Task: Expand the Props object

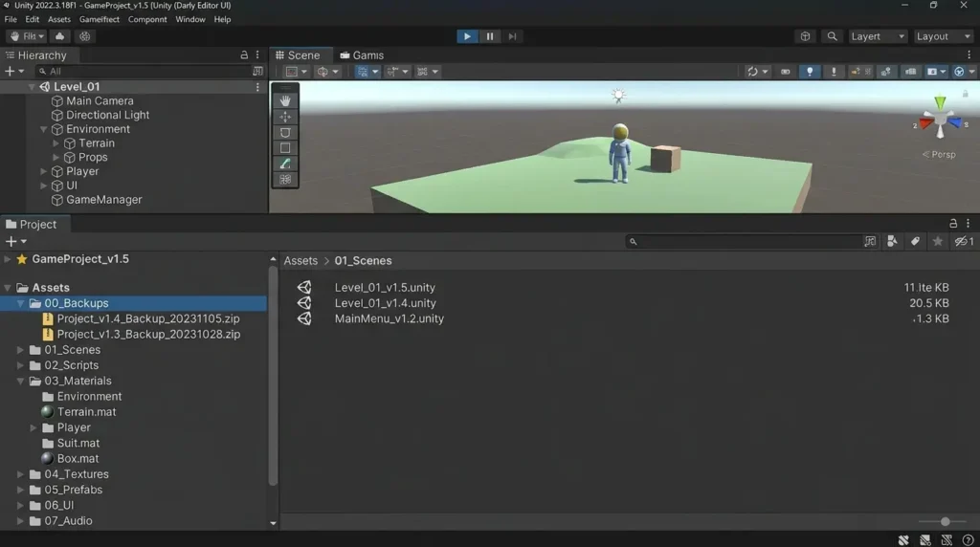Action: point(56,158)
